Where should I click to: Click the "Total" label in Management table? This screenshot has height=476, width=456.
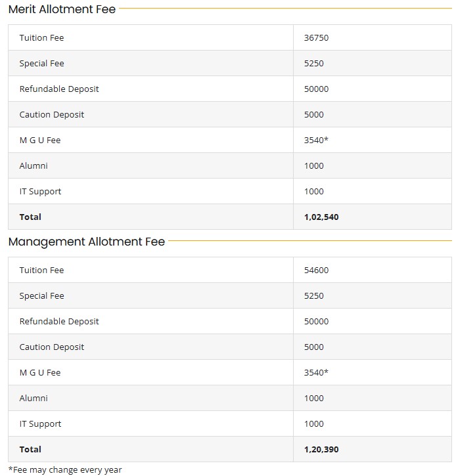click(x=30, y=450)
